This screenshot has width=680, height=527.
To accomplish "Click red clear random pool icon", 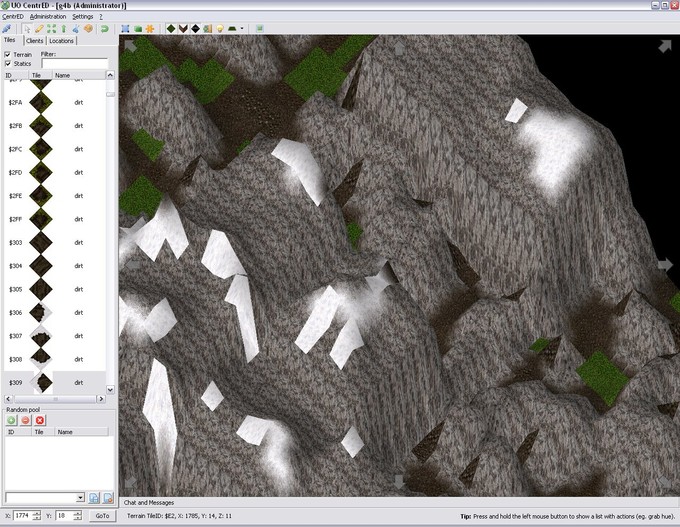I will point(40,421).
